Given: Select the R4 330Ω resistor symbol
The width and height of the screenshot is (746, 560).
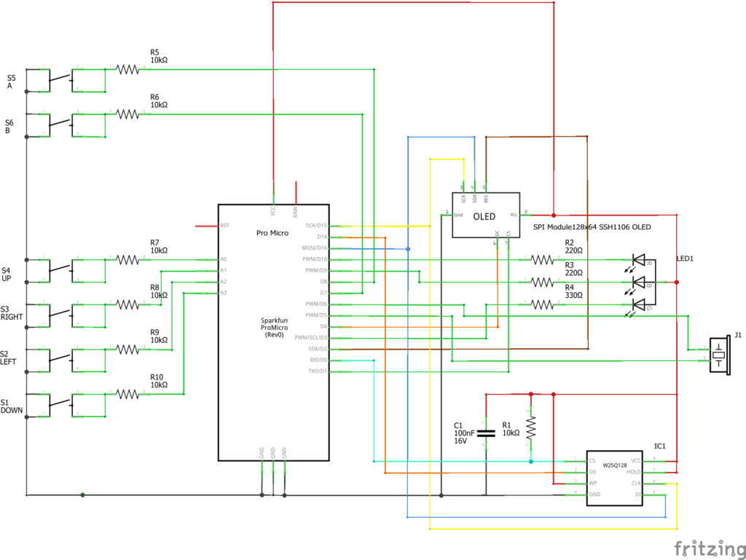Looking at the screenshot, I should pyautogui.click(x=542, y=304).
